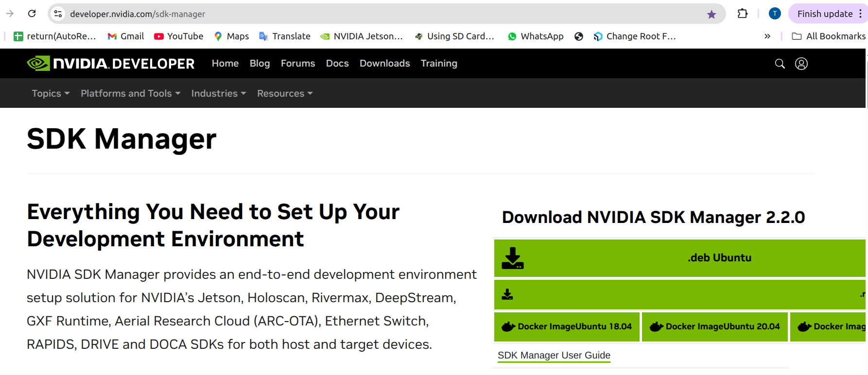
Task: Show more bookmarks with the chevron
Action: (x=767, y=36)
